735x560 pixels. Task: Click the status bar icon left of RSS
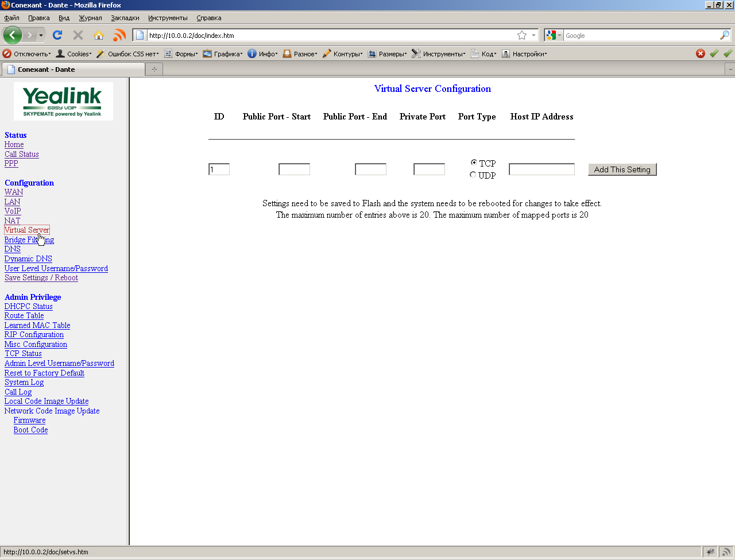point(711,552)
